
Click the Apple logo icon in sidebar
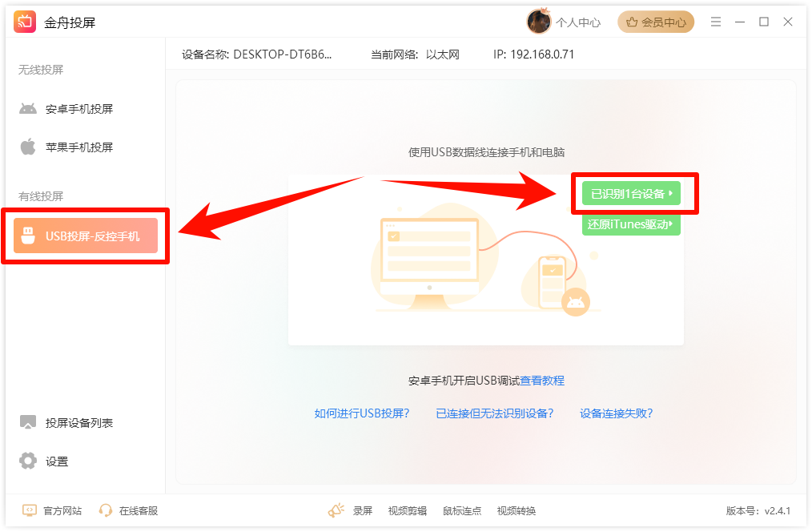point(28,147)
